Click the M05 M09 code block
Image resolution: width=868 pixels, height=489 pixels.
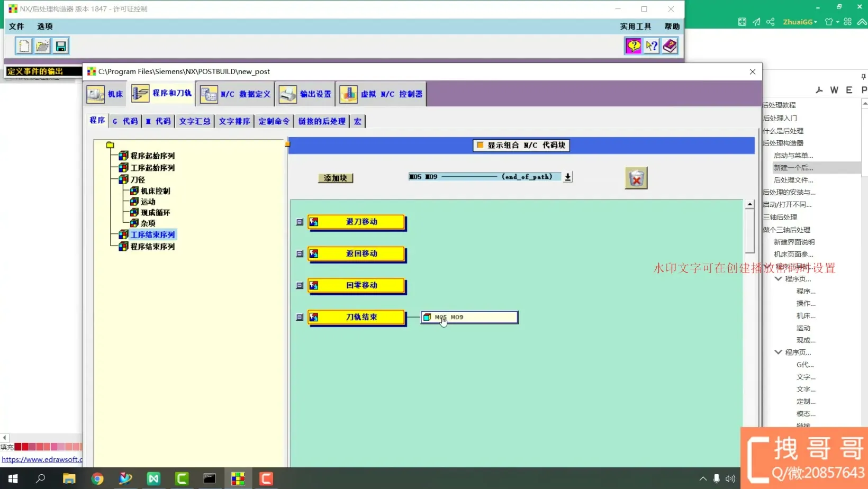pyautogui.click(x=469, y=317)
